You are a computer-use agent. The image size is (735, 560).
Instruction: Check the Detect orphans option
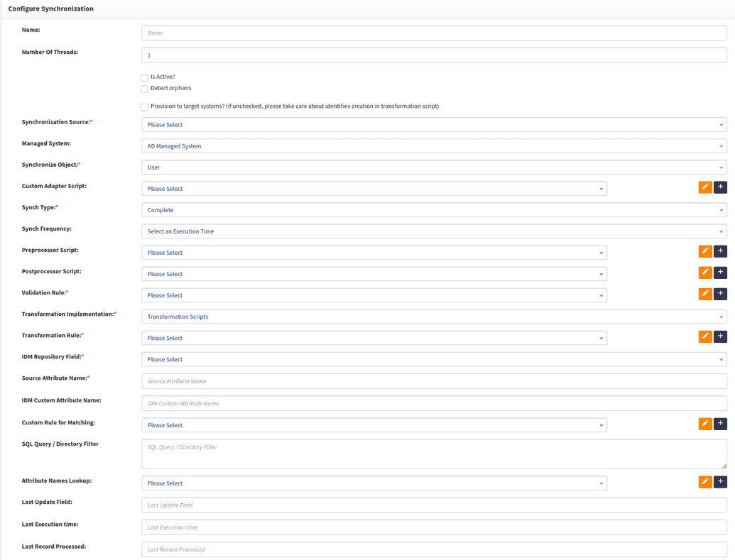point(144,88)
